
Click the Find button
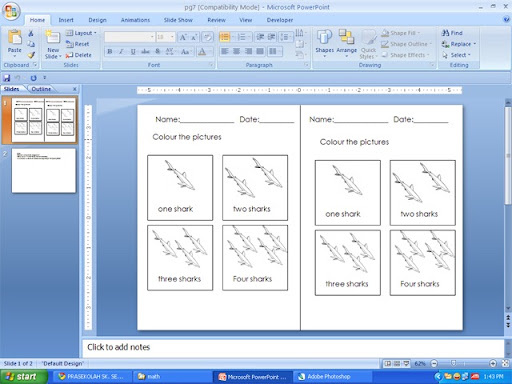coord(452,33)
